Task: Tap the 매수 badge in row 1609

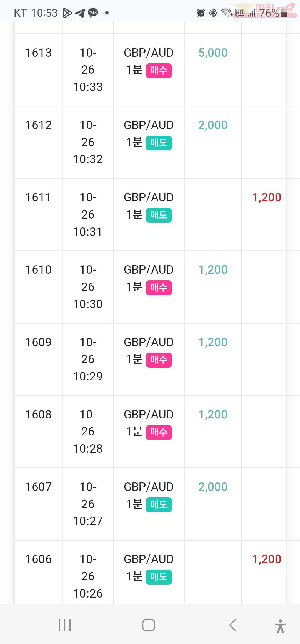Action: (x=159, y=360)
